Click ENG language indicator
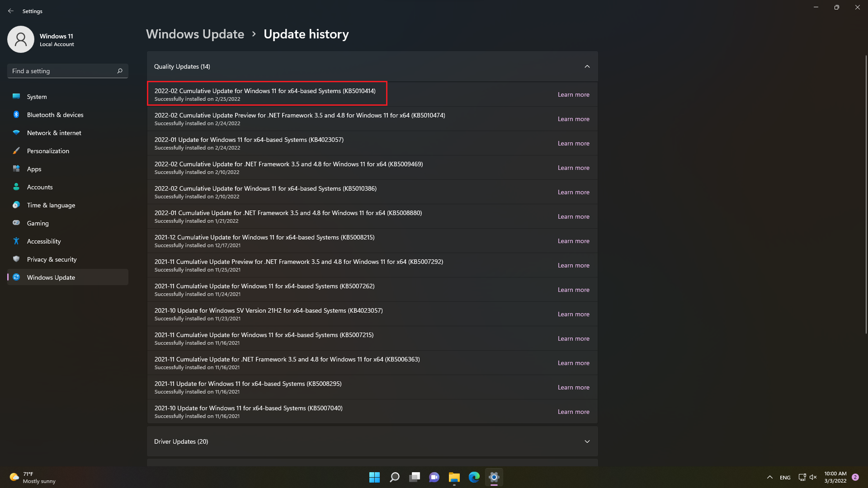868x488 pixels. point(785,478)
